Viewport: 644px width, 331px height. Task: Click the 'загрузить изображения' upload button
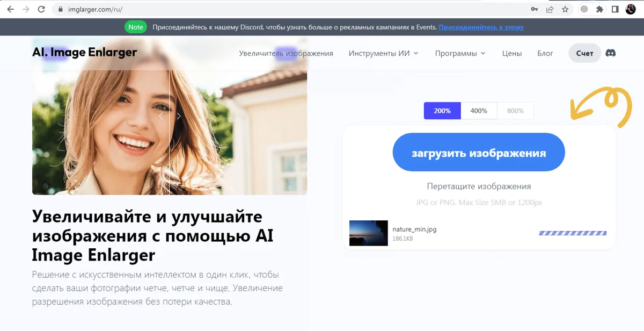pos(479,153)
